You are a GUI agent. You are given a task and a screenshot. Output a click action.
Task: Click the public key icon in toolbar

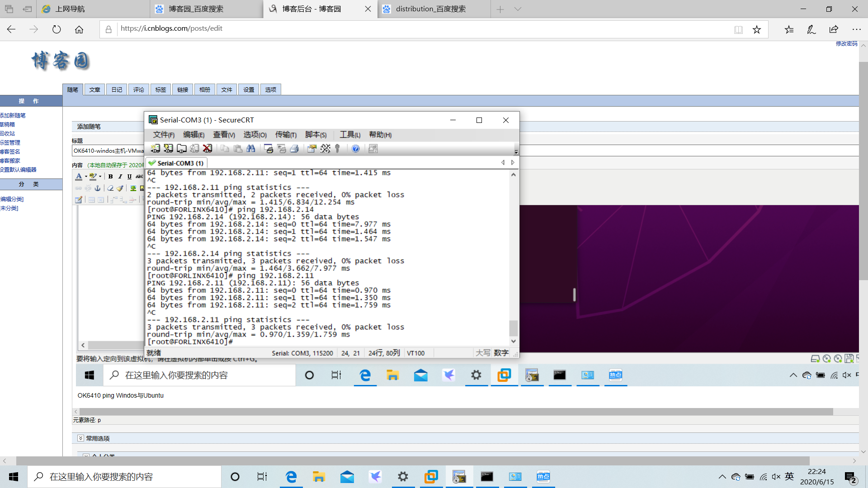click(x=338, y=149)
